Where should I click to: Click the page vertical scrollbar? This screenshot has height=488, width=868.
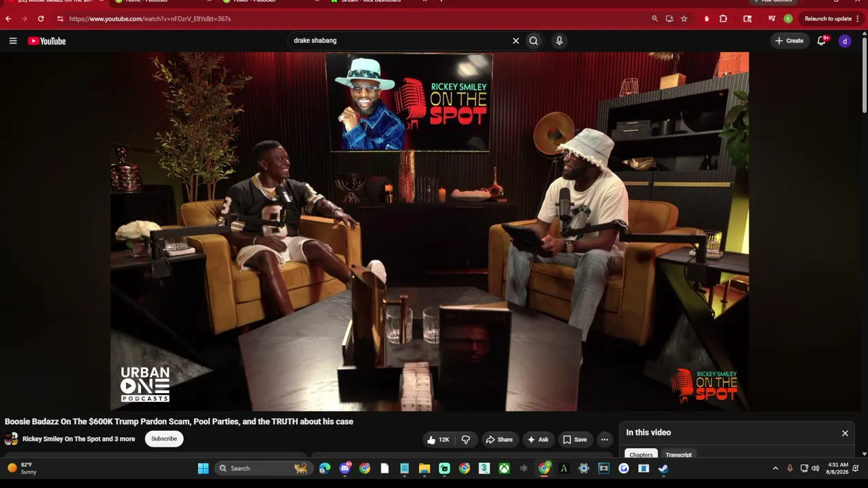[x=865, y=75]
